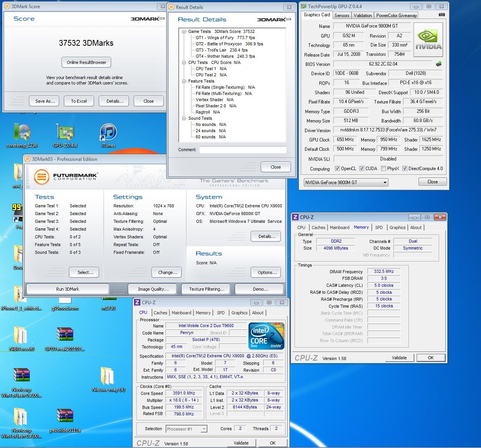Click the Image Quality... button
This screenshot has width=481, height=448.
(x=153, y=289)
